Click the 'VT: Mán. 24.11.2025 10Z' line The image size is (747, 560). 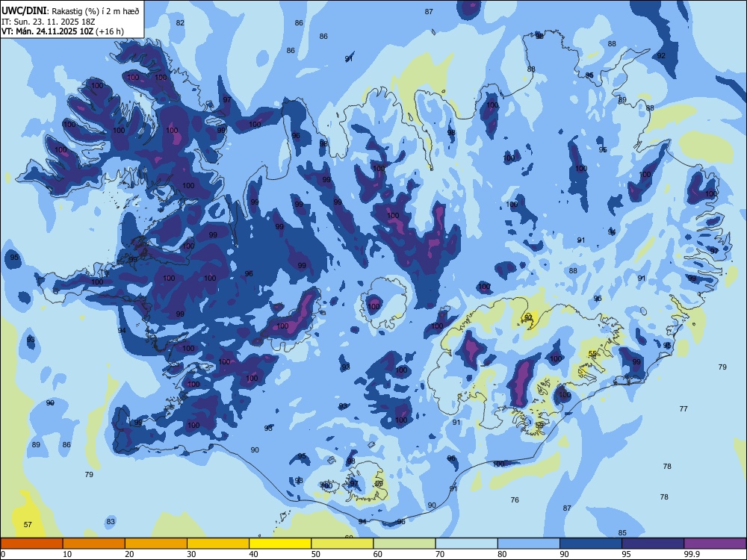click(48, 31)
